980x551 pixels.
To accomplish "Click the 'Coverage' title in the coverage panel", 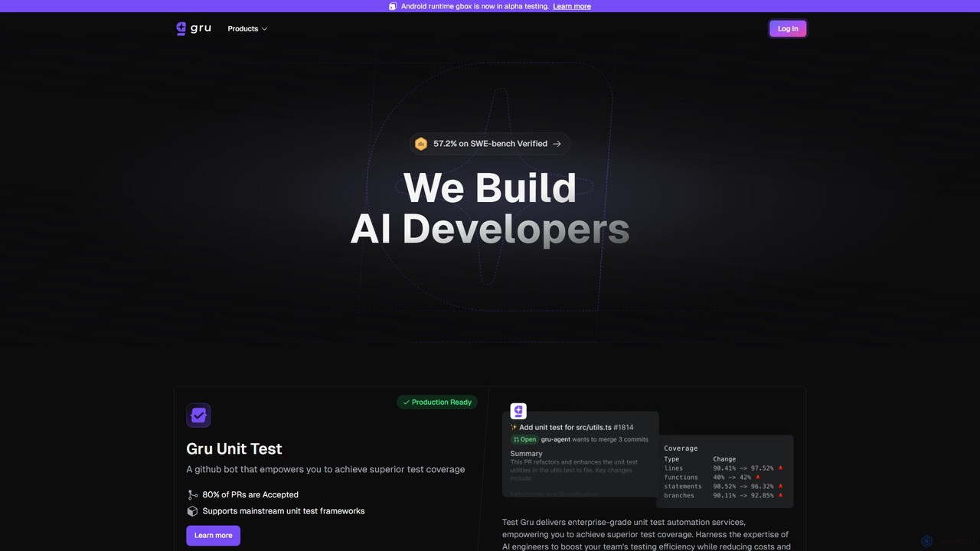I will tap(681, 448).
